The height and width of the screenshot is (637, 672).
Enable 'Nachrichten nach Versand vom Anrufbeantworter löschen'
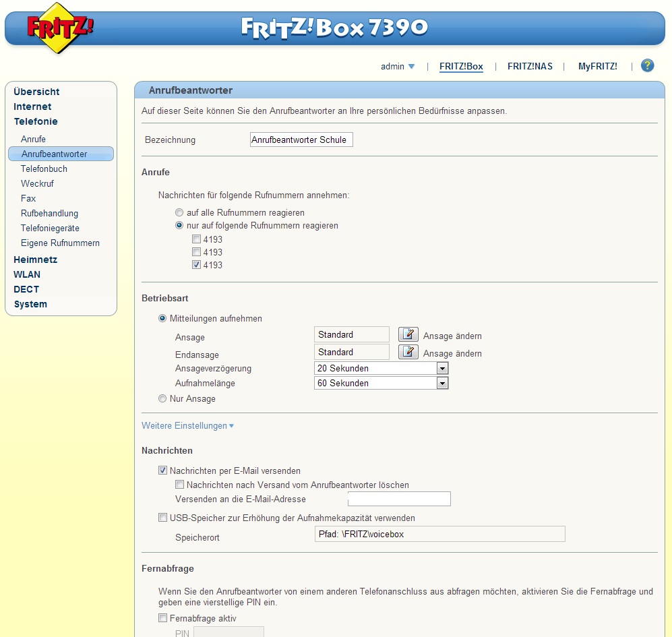tap(179, 485)
